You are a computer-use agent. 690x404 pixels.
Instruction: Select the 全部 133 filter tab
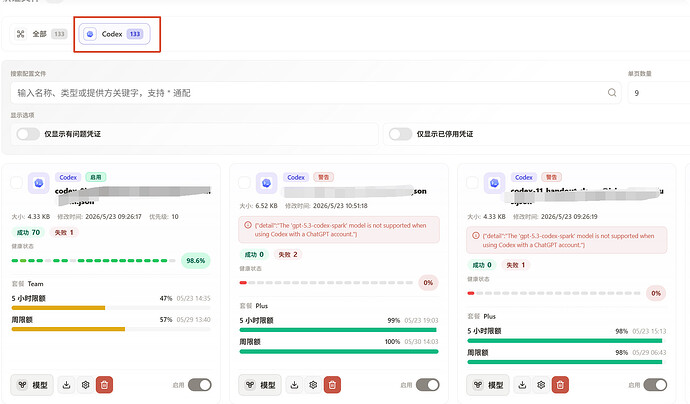(40, 34)
